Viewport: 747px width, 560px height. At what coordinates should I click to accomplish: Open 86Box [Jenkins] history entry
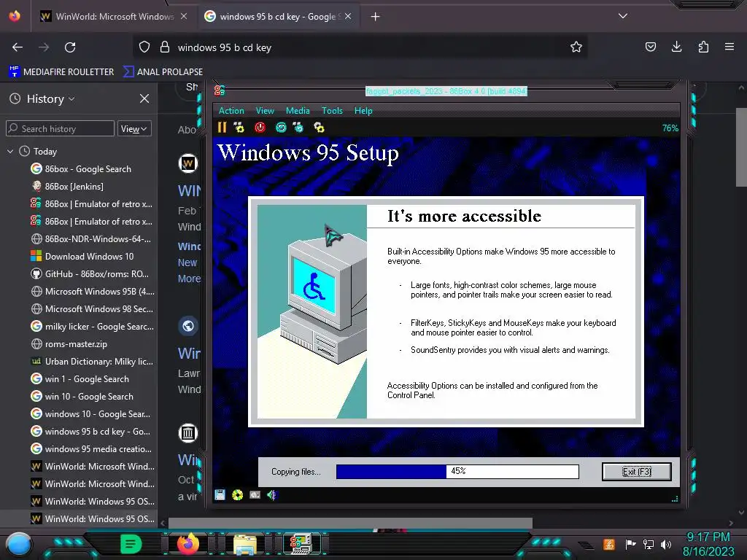coord(67,187)
